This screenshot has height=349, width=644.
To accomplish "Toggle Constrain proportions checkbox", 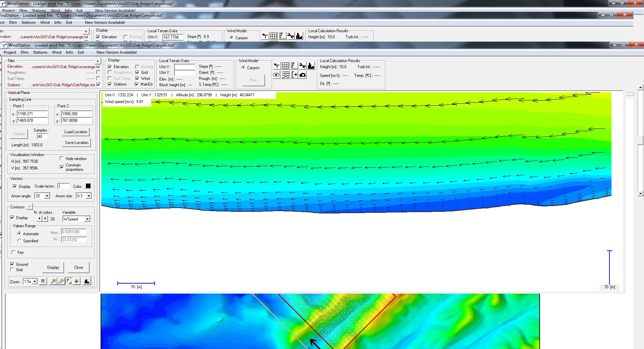I will (62, 167).
